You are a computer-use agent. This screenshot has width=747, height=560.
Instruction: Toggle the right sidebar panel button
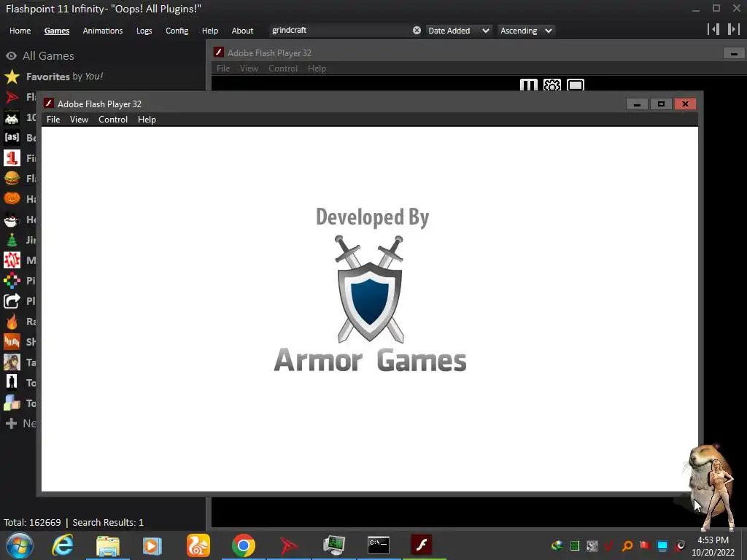pyautogui.click(x=734, y=29)
